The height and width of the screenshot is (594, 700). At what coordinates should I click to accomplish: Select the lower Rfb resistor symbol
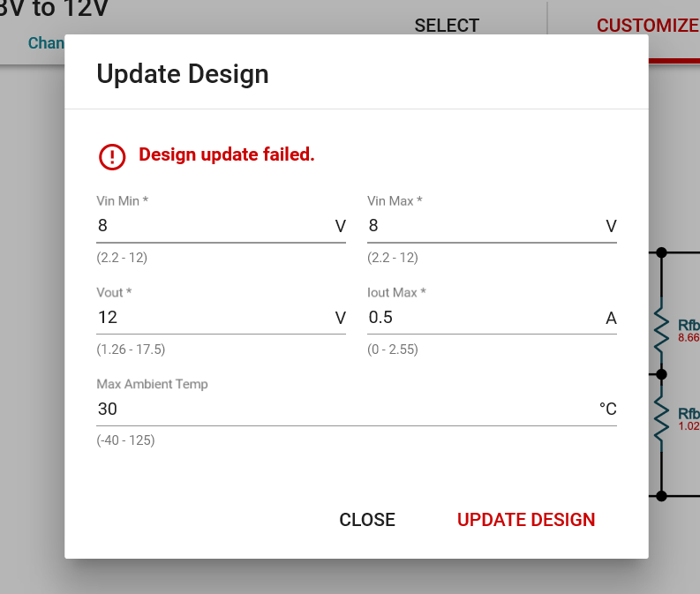(661, 417)
